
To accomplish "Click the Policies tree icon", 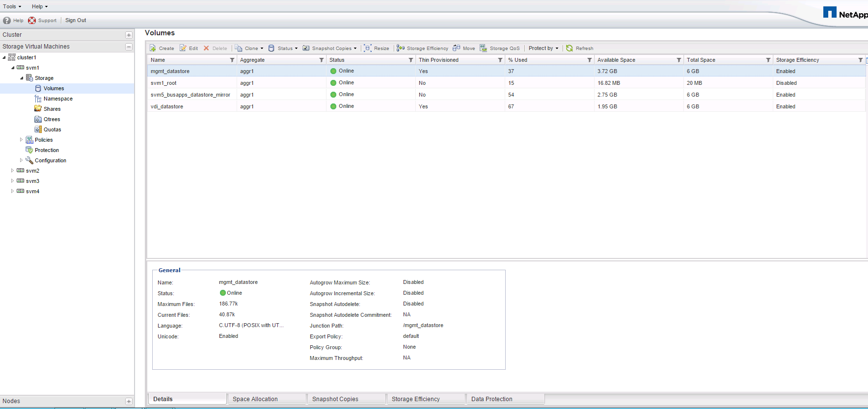I will pyautogui.click(x=29, y=140).
